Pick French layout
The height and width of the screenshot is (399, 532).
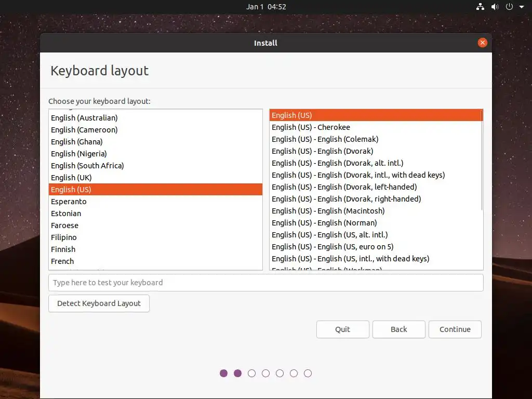[155, 261]
